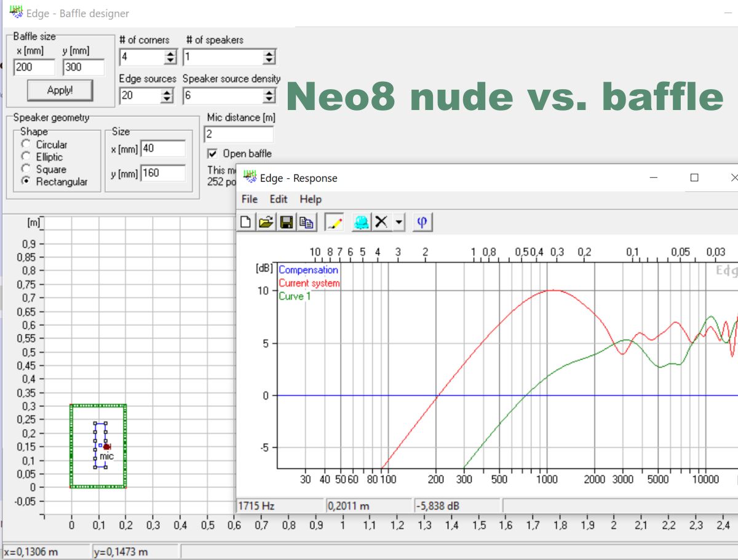The width and height of the screenshot is (738, 560).
Task: Click the # of speakers field
Action: [x=222, y=57]
